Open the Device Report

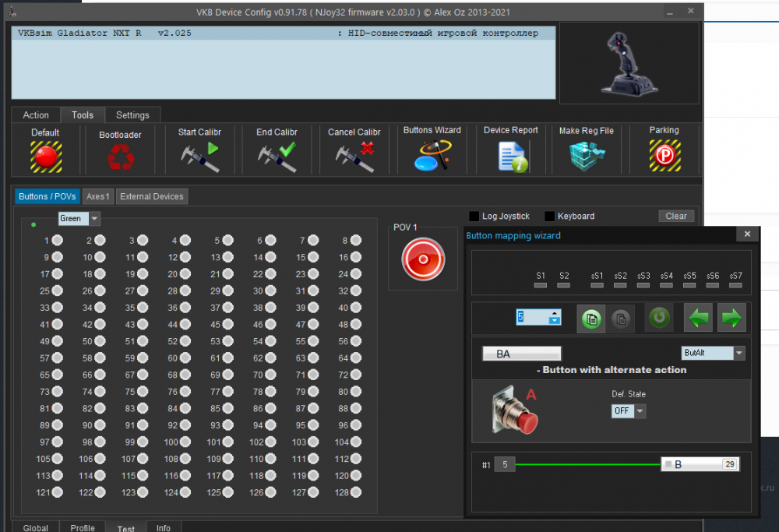[511, 156]
